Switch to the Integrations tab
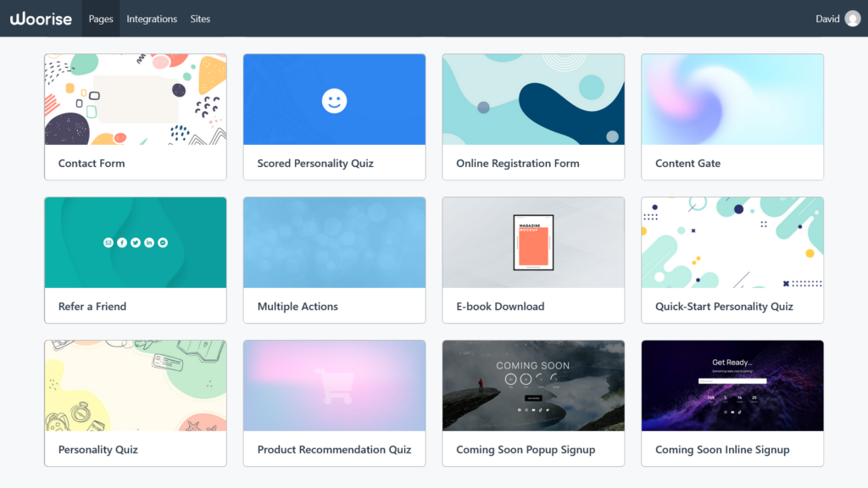 point(152,19)
